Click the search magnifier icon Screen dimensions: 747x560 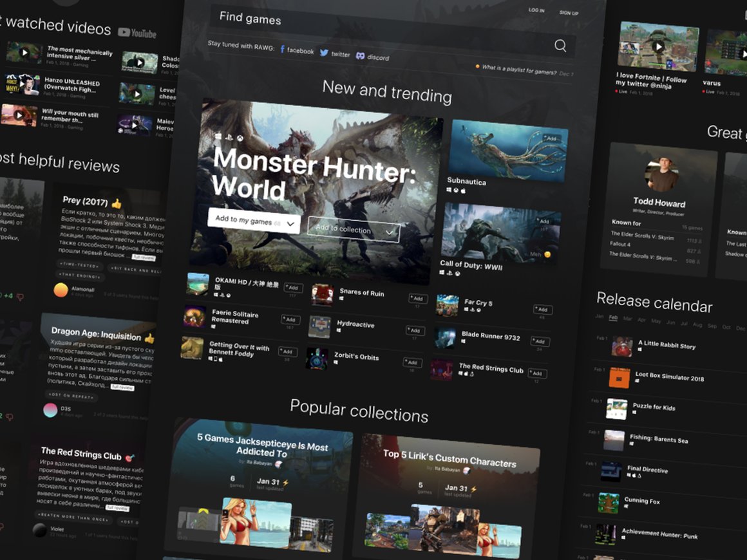click(x=560, y=45)
